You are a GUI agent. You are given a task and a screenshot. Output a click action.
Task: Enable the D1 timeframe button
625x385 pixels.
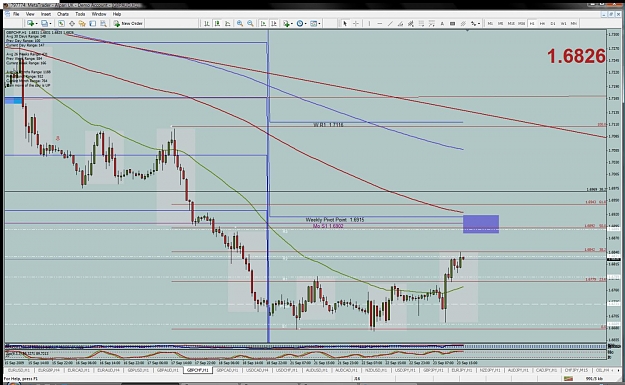[x=553, y=24]
